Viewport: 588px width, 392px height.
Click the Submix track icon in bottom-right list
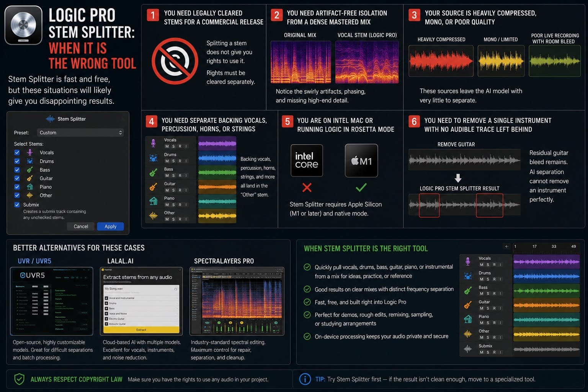[468, 349]
